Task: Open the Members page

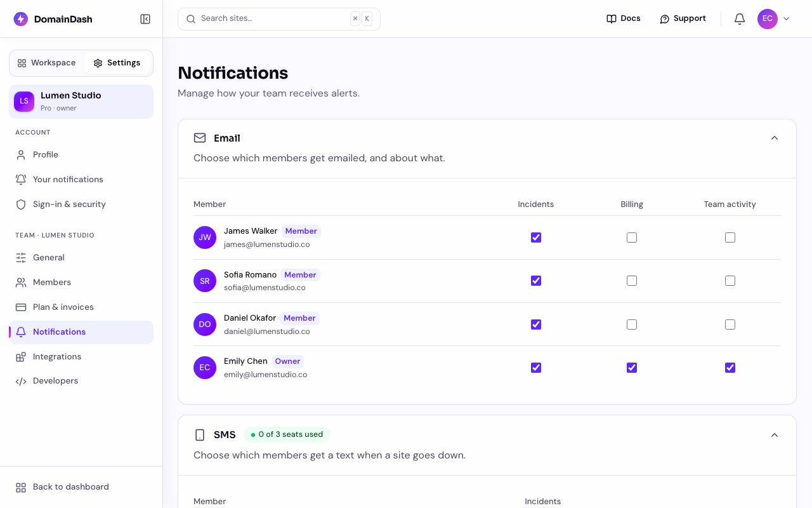Action: tap(81, 283)
